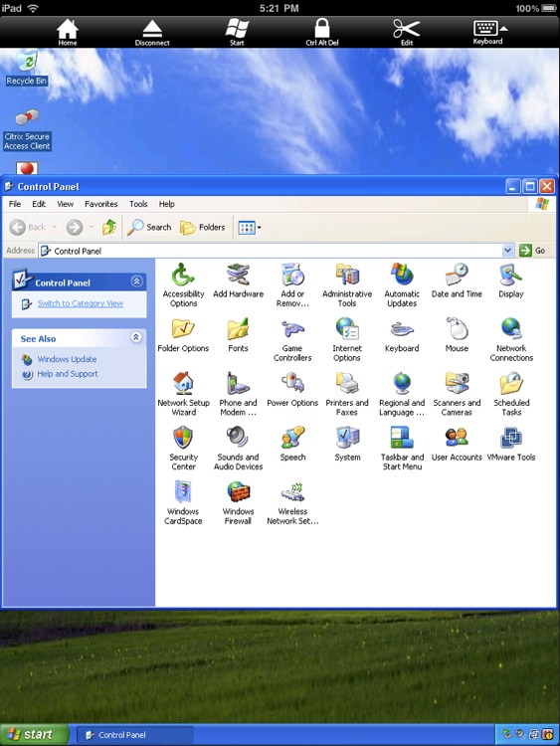Open the Help menu
Image resolution: width=560 pixels, height=746 pixels.
(166, 204)
